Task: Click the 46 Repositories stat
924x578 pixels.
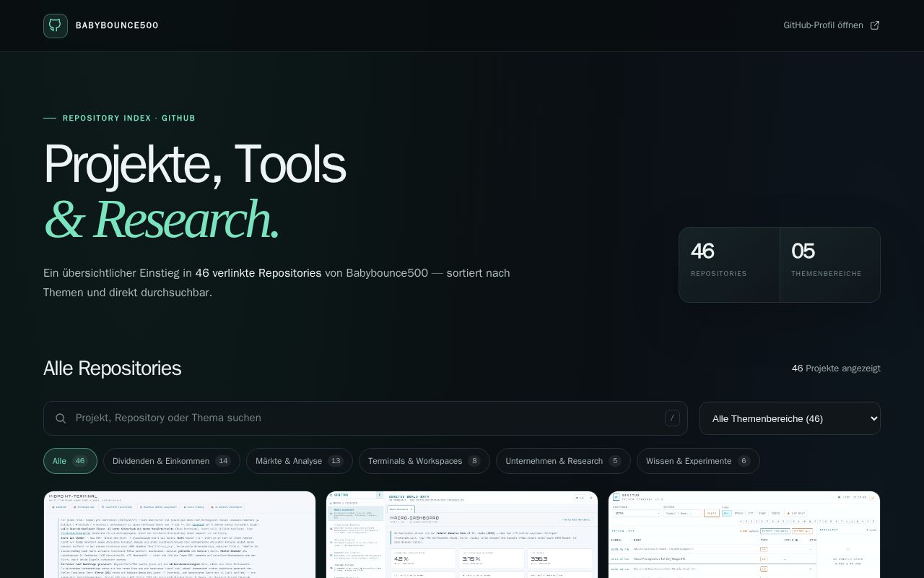Action: (729, 264)
